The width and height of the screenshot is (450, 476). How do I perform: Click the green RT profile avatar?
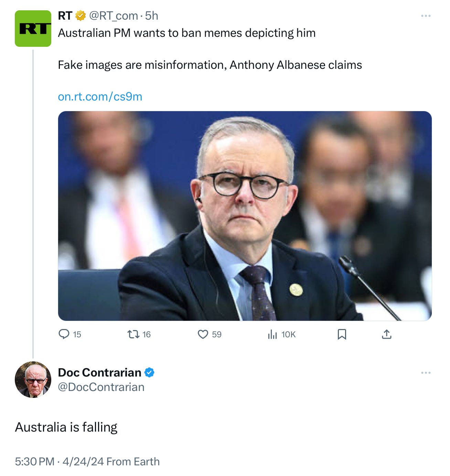33,29
